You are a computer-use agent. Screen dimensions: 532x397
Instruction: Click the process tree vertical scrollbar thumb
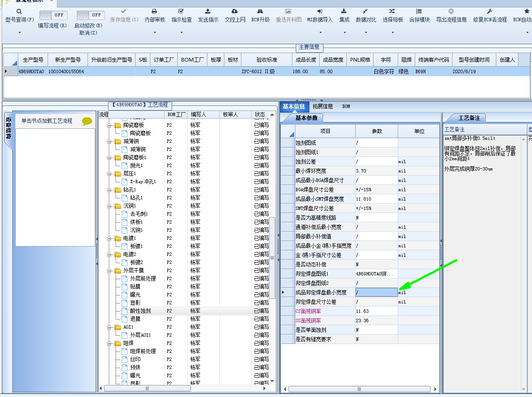272,258
